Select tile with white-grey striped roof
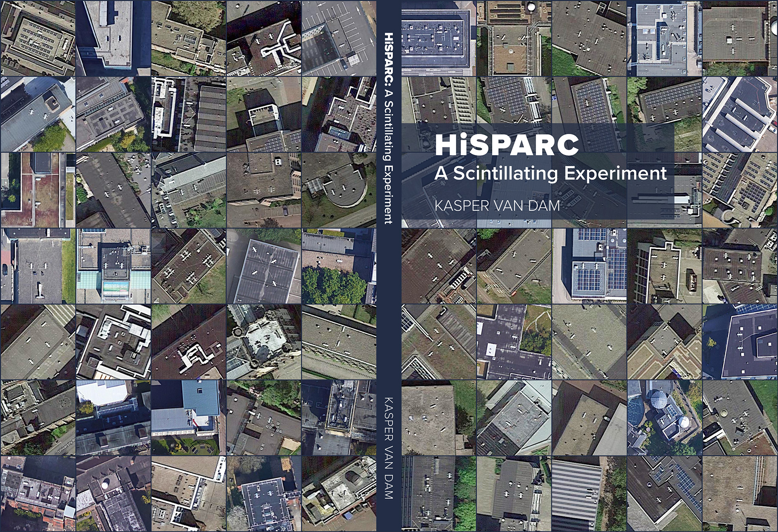778x532 pixels. (x=589, y=494)
